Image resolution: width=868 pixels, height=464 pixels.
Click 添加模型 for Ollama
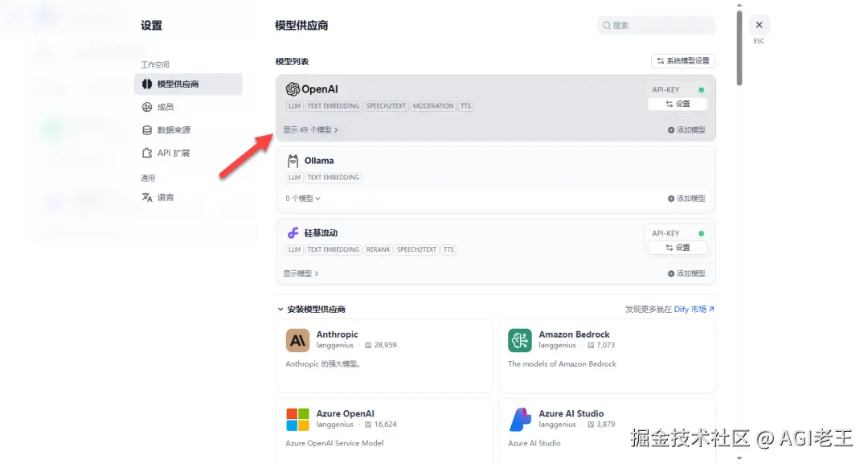[686, 198]
